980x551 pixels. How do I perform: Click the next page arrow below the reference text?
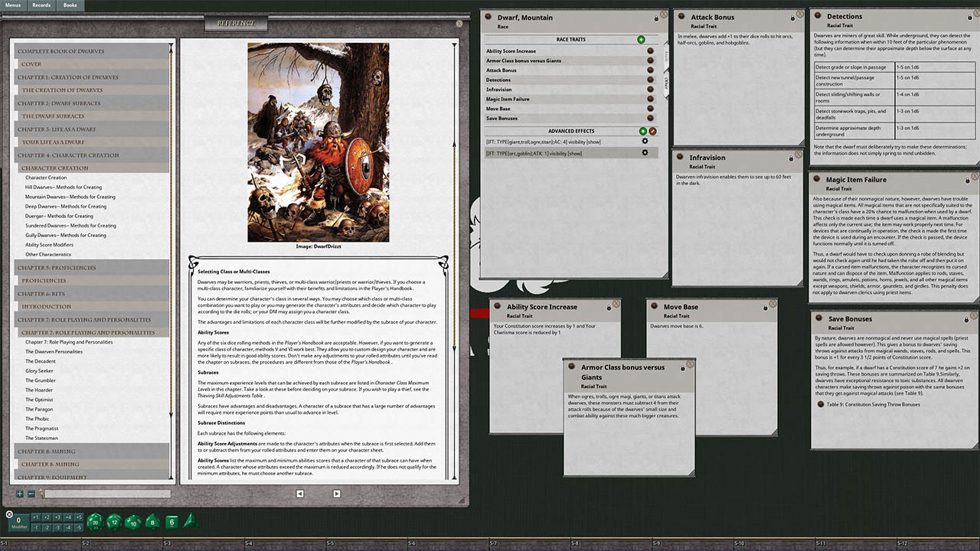click(336, 494)
